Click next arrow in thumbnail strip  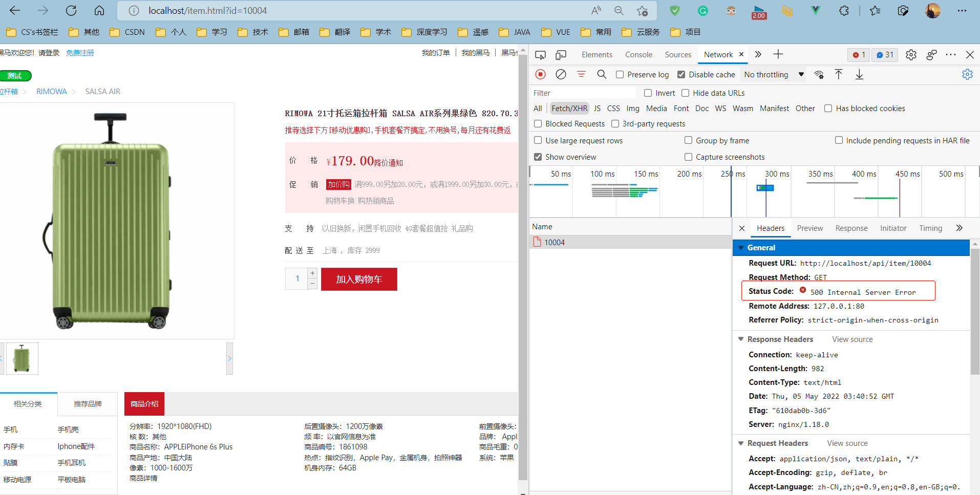(229, 358)
